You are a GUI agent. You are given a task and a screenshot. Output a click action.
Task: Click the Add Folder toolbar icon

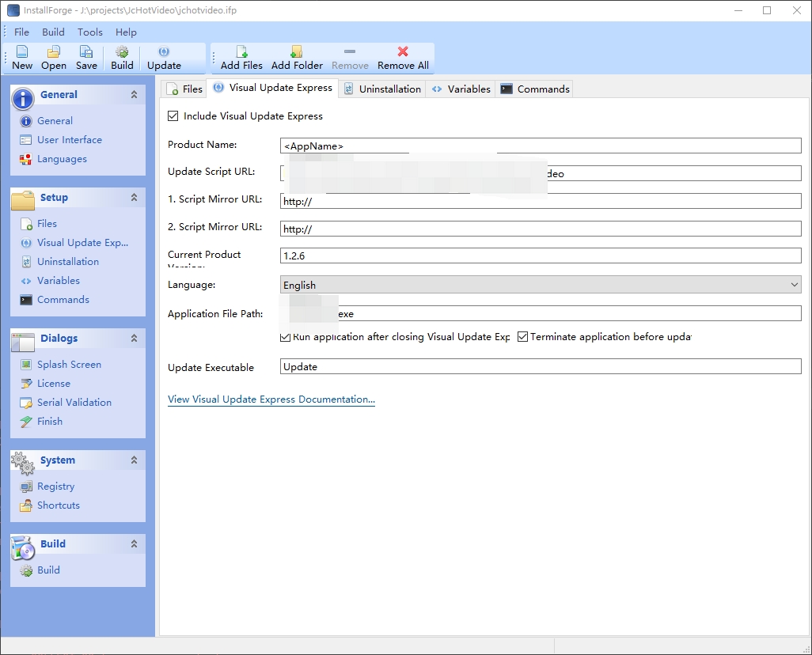[297, 51]
